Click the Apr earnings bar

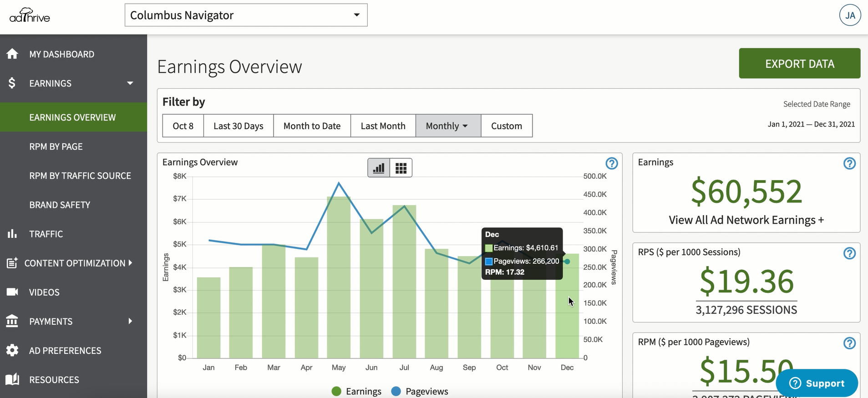pos(306,308)
